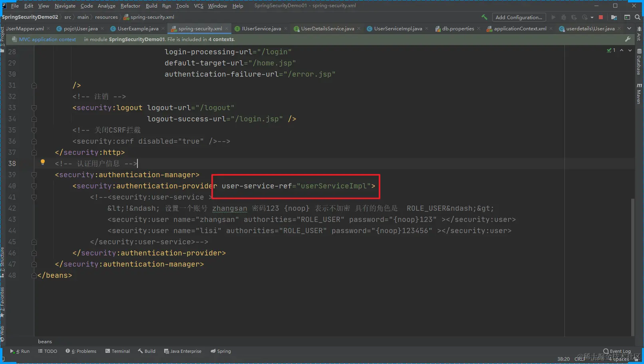
Task: Click the green Run triangle in the toolbar
Action: [553, 17]
